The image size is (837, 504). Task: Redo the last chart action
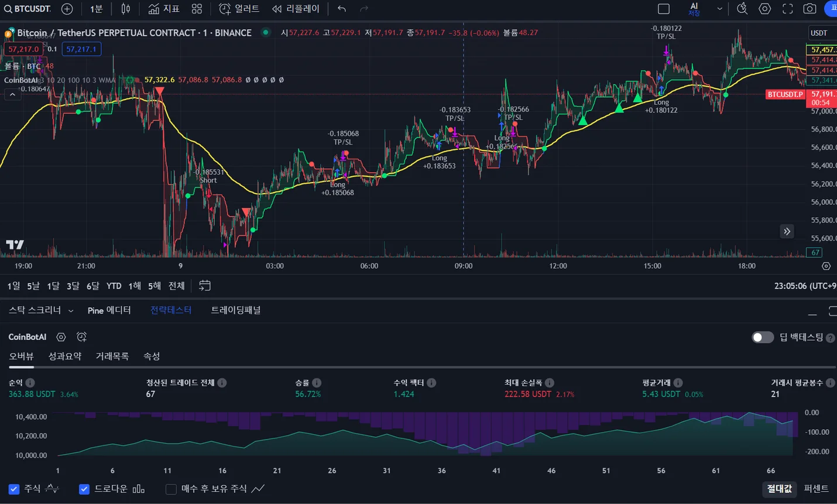[364, 9]
